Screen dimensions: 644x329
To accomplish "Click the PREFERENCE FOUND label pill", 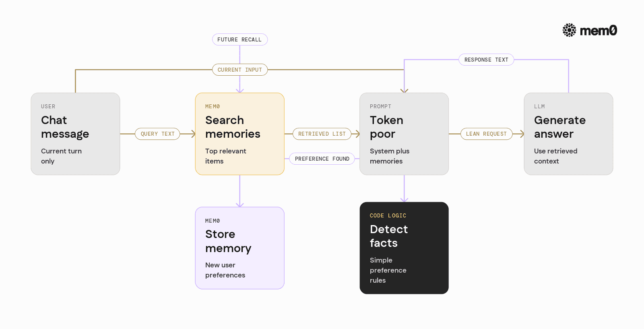I will pos(322,159).
